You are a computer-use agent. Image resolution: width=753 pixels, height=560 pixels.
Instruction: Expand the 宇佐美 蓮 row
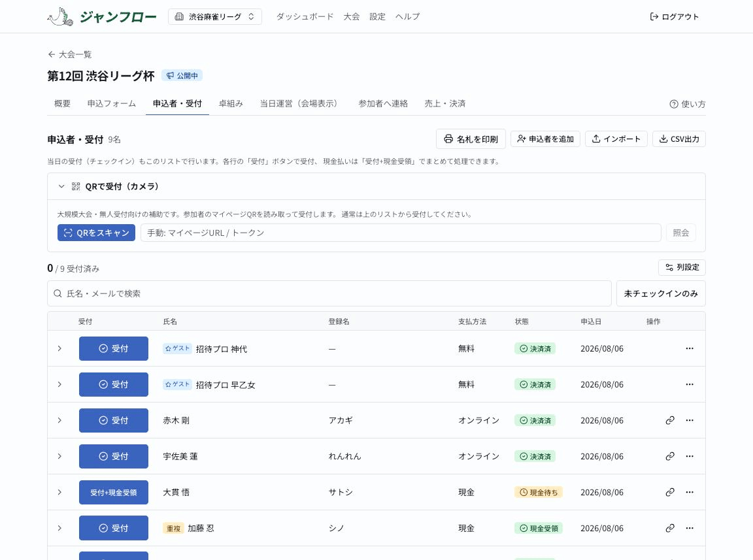coord(59,456)
